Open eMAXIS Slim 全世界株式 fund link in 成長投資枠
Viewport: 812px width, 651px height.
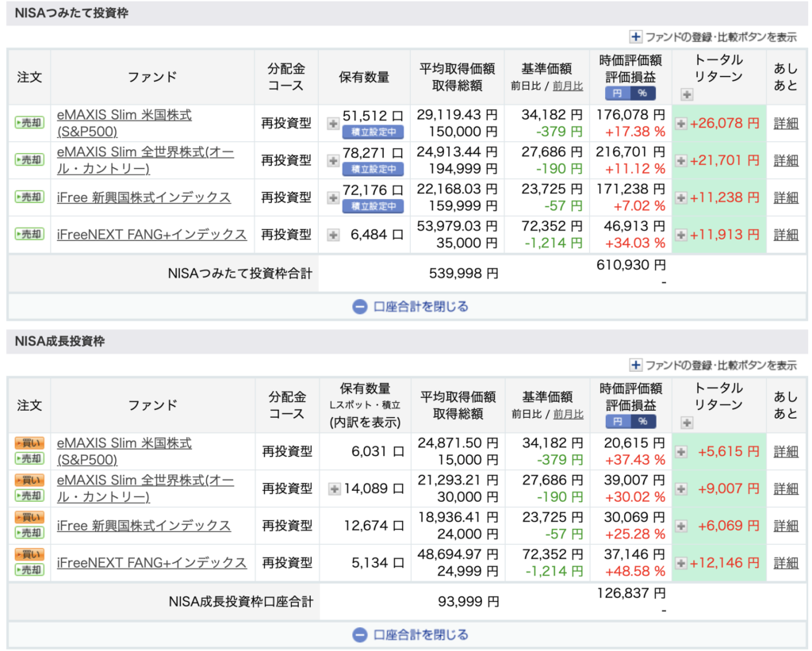point(146,488)
